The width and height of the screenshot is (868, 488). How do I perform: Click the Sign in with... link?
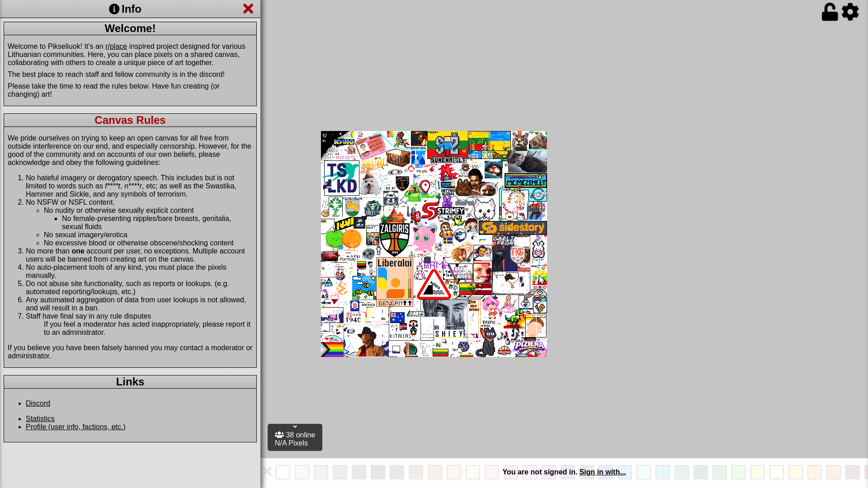(603, 472)
